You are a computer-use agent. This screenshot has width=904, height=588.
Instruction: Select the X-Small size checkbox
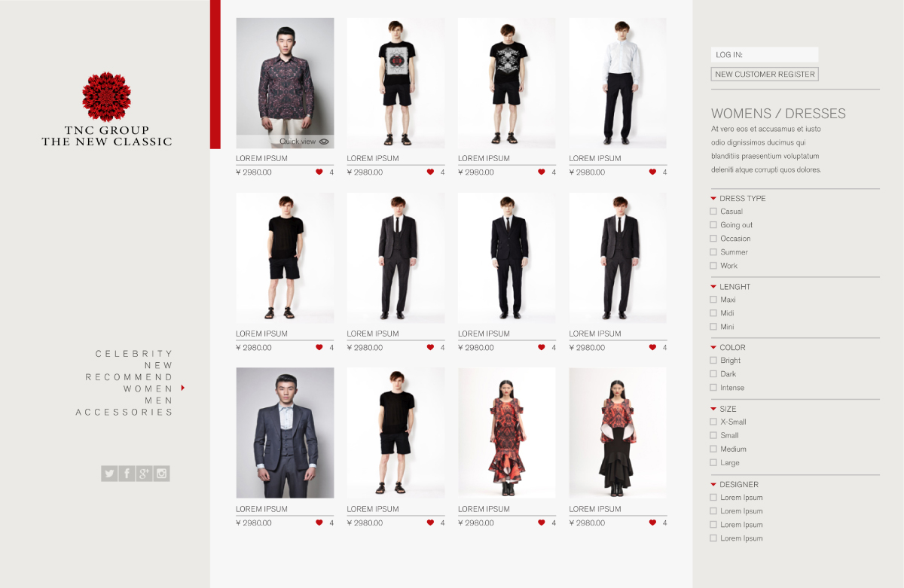(713, 422)
